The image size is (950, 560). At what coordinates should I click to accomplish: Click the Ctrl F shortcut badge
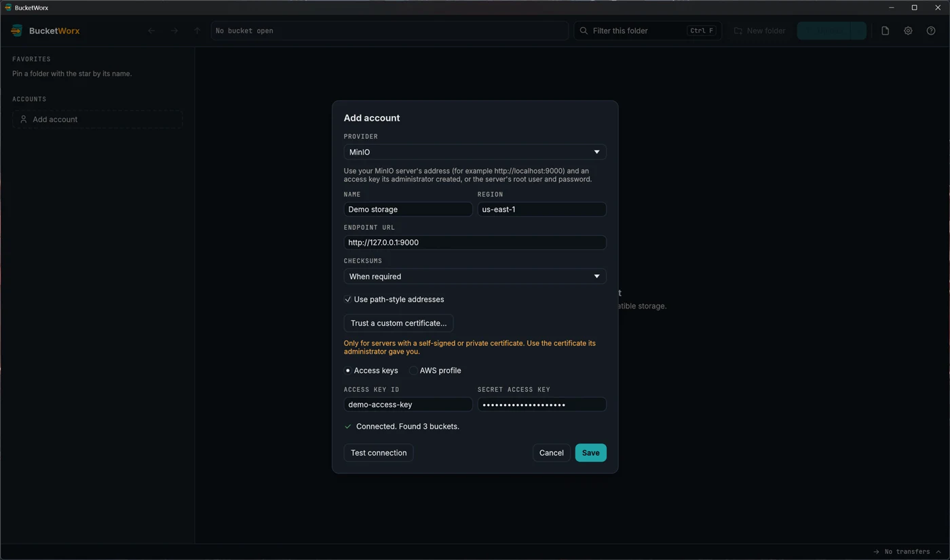[x=702, y=31]
